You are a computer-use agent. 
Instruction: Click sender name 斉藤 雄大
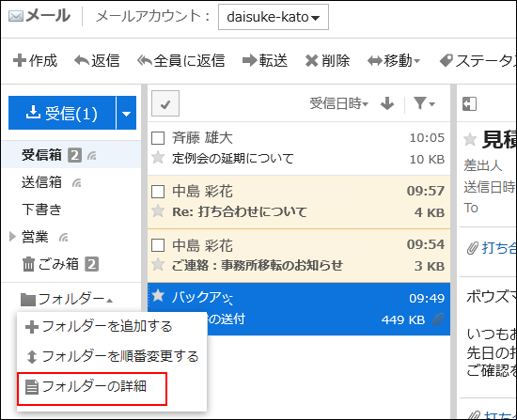tap(202, 138)
